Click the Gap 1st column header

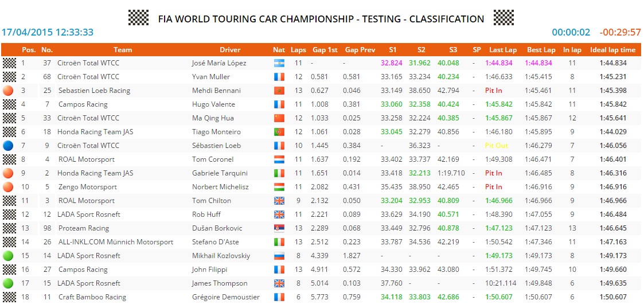coord(325,50)
